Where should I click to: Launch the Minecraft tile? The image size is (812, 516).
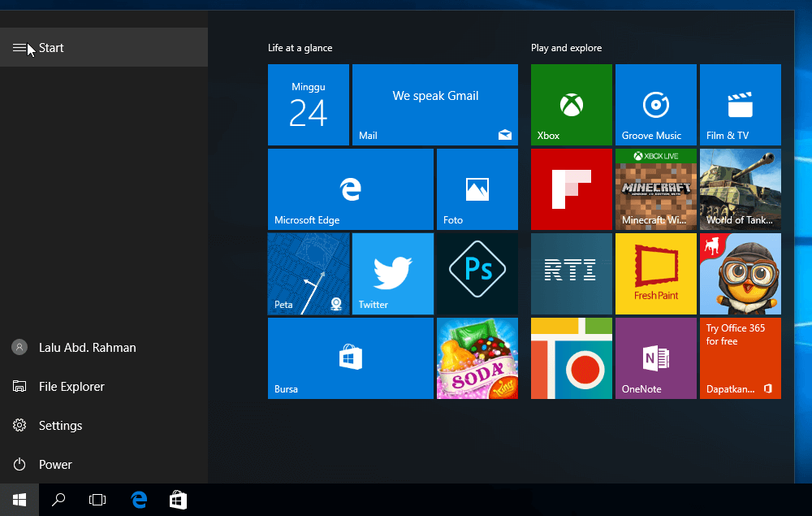655,189
